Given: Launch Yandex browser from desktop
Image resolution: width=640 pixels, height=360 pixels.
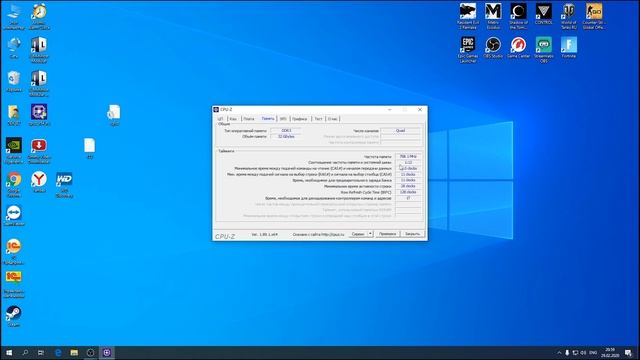Looking at the screenshot, I should (39, 182).
